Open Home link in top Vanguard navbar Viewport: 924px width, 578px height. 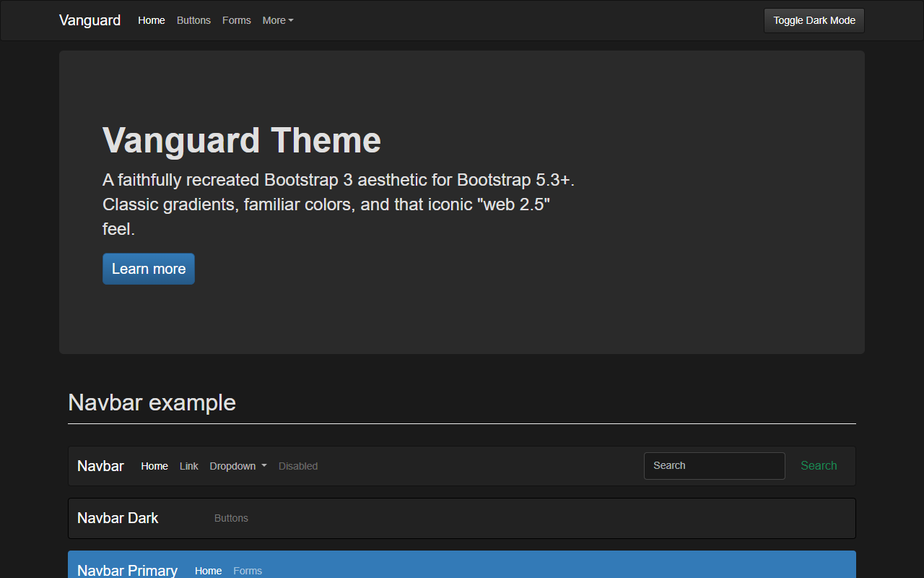coord(152,20)
